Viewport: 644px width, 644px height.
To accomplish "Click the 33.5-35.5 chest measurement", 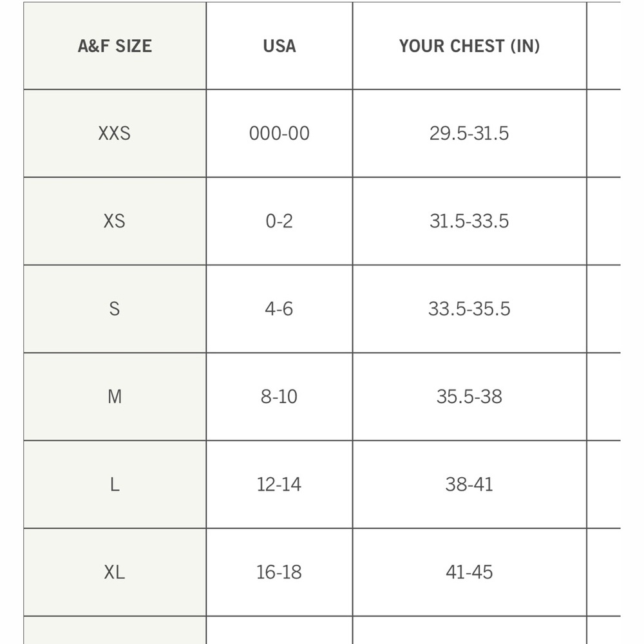I will tap(469, 309).
